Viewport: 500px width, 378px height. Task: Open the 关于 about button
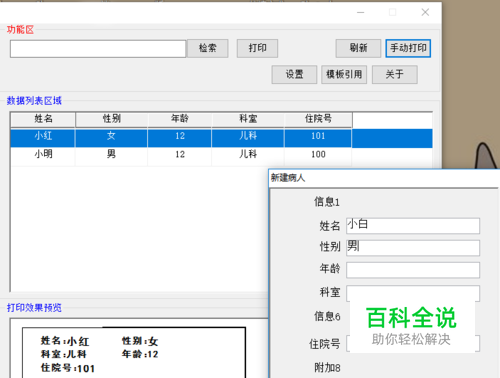tap(395, 74)
